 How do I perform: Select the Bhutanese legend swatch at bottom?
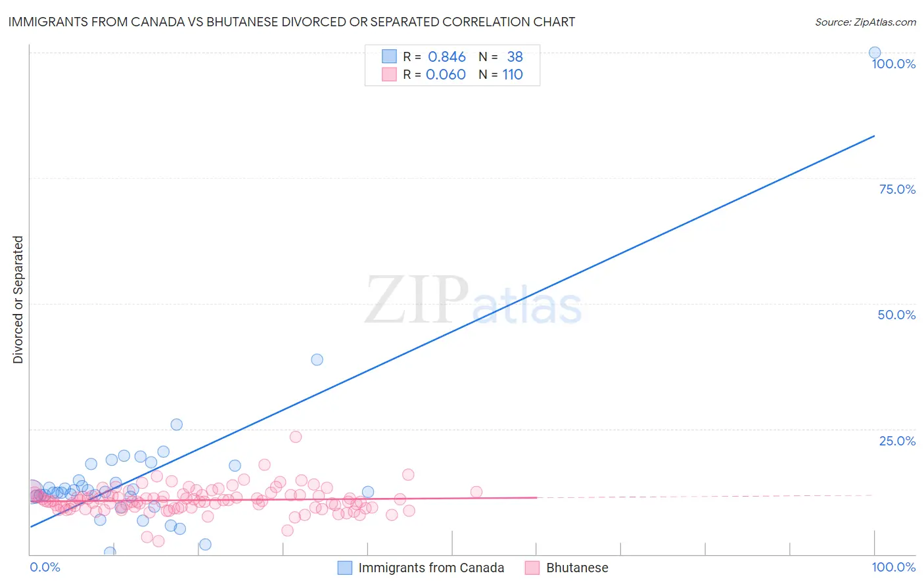tap(532, 568)
